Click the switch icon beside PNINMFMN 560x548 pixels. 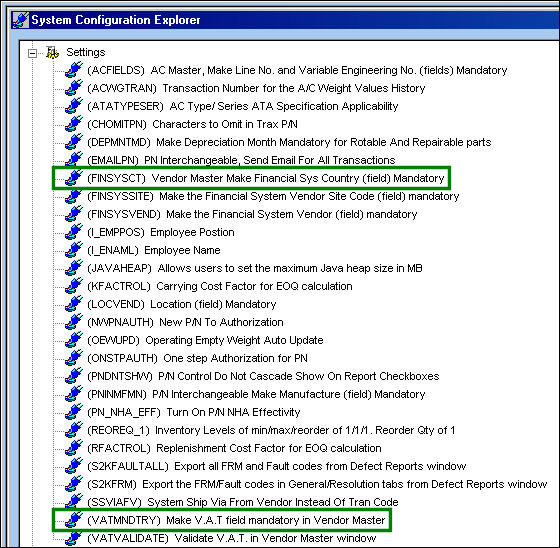[x=74, y=394]
